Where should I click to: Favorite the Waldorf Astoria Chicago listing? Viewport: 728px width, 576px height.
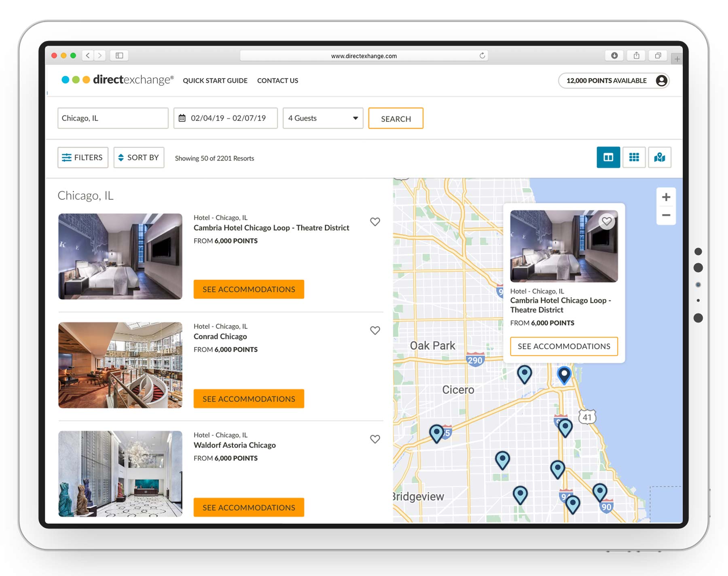375,439
